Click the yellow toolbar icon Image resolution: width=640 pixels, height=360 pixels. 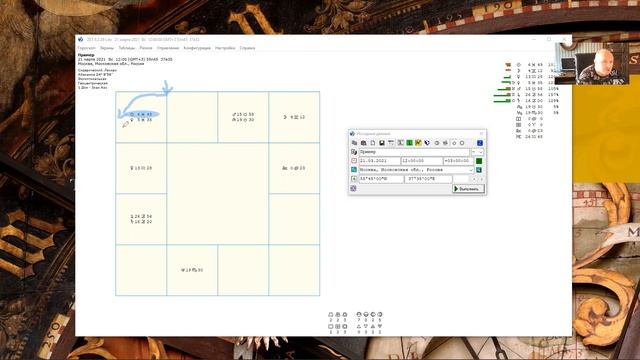point(418,143)
